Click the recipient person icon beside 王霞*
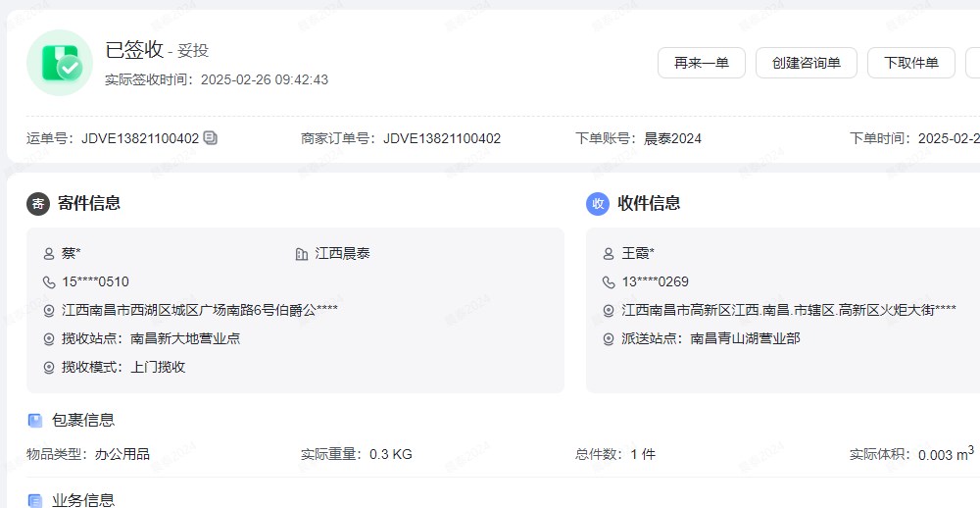This screenshot has width=980, height=508. click(x=609, y=254)
